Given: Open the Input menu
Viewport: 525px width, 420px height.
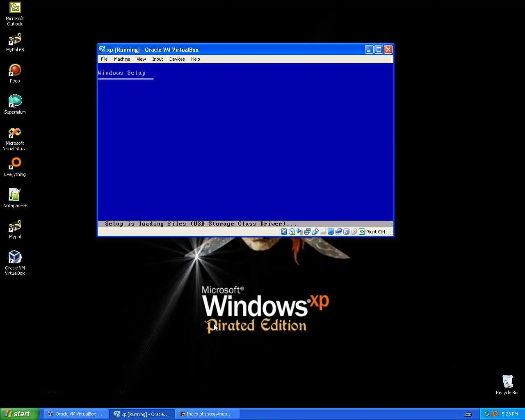Looking at the screenshot, I should [x=157, y=59].
